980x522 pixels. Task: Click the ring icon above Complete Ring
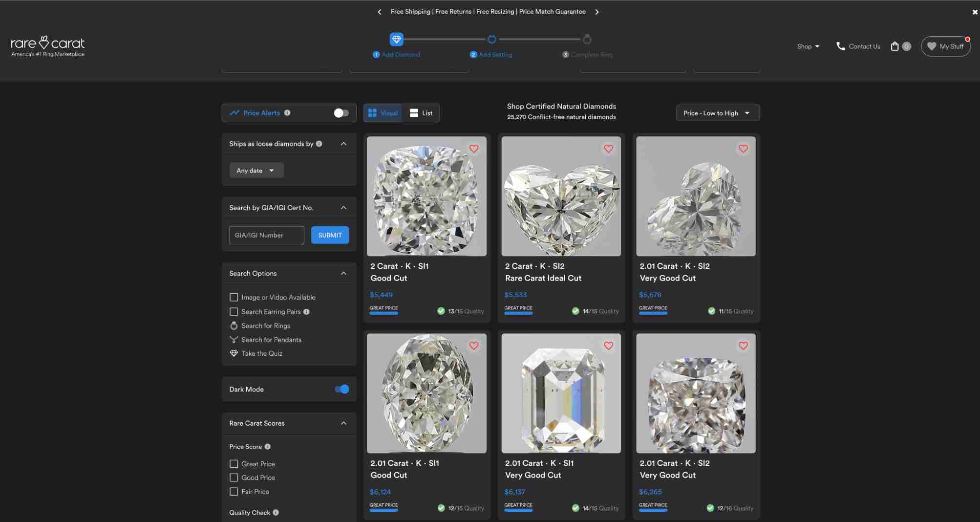click(x=587, y=39)
